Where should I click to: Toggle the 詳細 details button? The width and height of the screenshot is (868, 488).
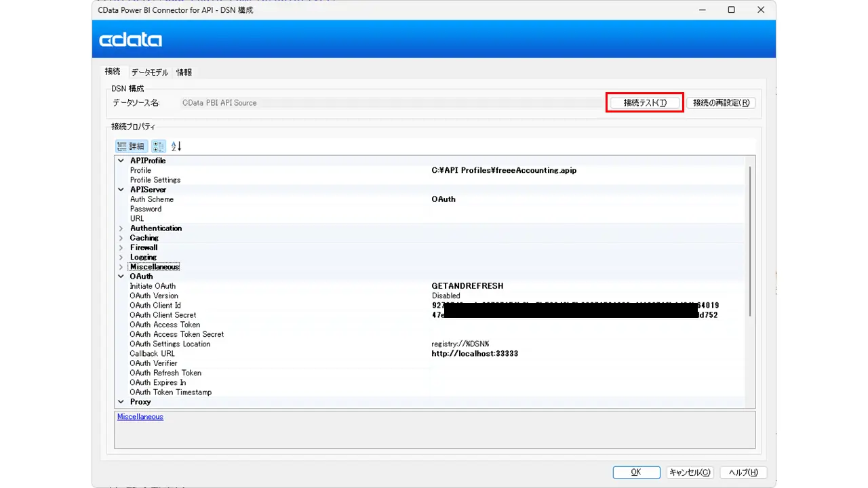[x=132, y=146]
